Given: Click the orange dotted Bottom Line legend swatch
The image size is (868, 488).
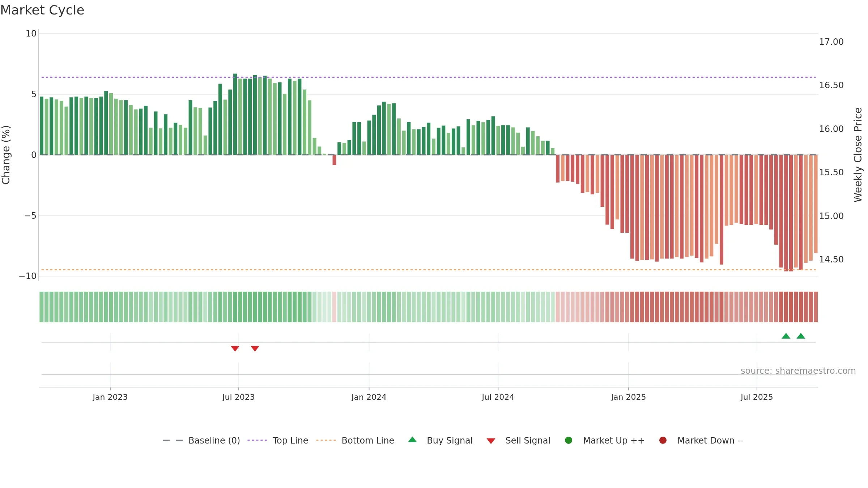Looking at the screenshot, I should pyautogui.click(x=326, y=440).
